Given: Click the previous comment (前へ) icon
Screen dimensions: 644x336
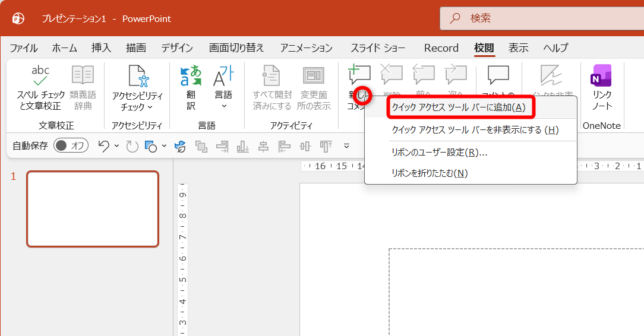Looking at the screenshot, I should [x=424, y=74].
